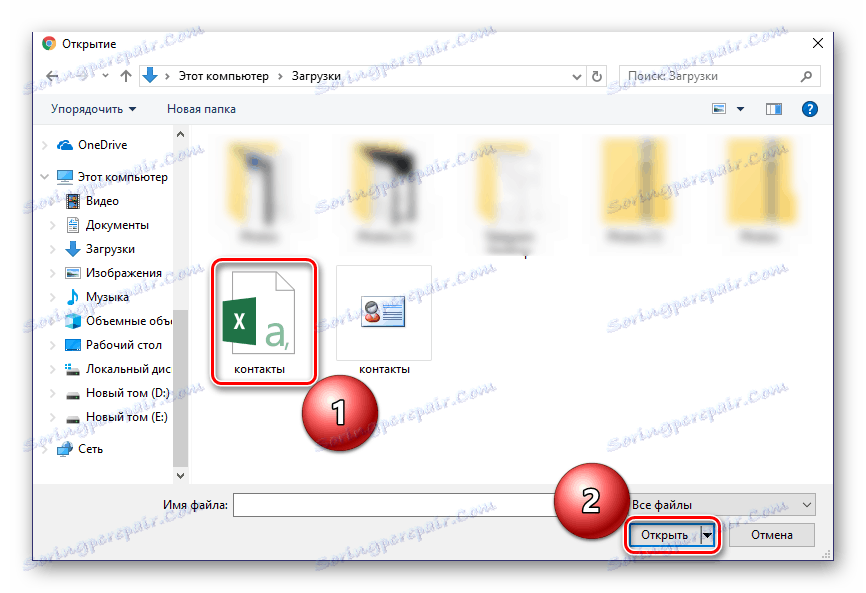Go up one folder level arrow
The image size is (866, 593).
tap(126, 76)
